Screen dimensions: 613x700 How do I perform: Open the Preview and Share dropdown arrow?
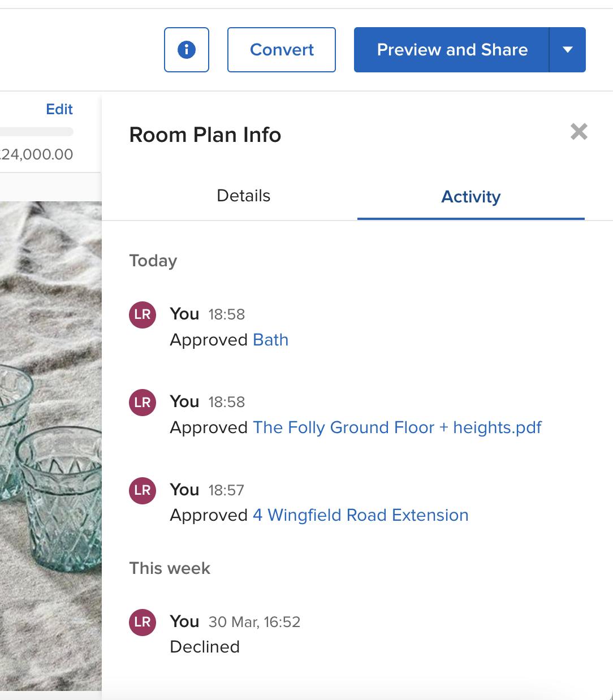pyautogui.click(x=568, y=50)
